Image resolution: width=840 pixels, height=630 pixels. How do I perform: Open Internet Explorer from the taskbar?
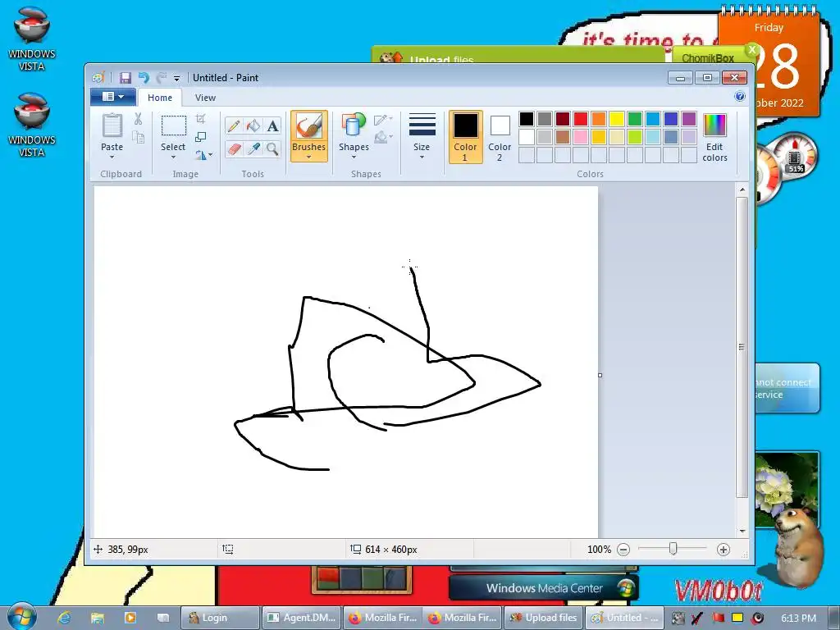pos(64,618)
